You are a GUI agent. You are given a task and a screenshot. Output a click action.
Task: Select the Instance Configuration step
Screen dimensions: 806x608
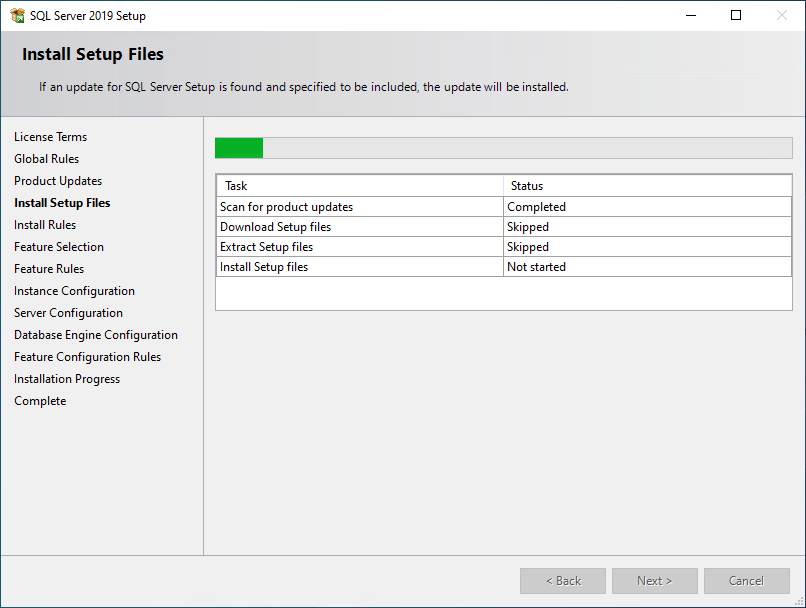coord(74,290)
